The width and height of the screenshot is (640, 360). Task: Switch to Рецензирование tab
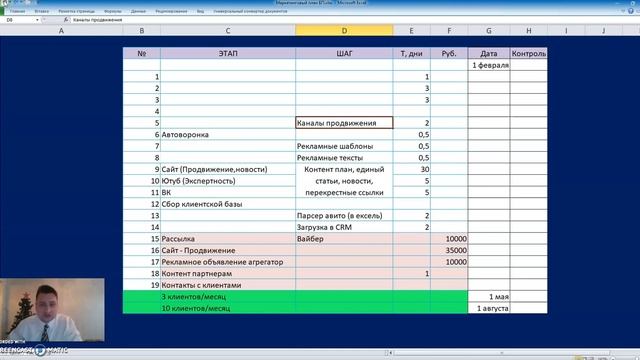(171, 11)
